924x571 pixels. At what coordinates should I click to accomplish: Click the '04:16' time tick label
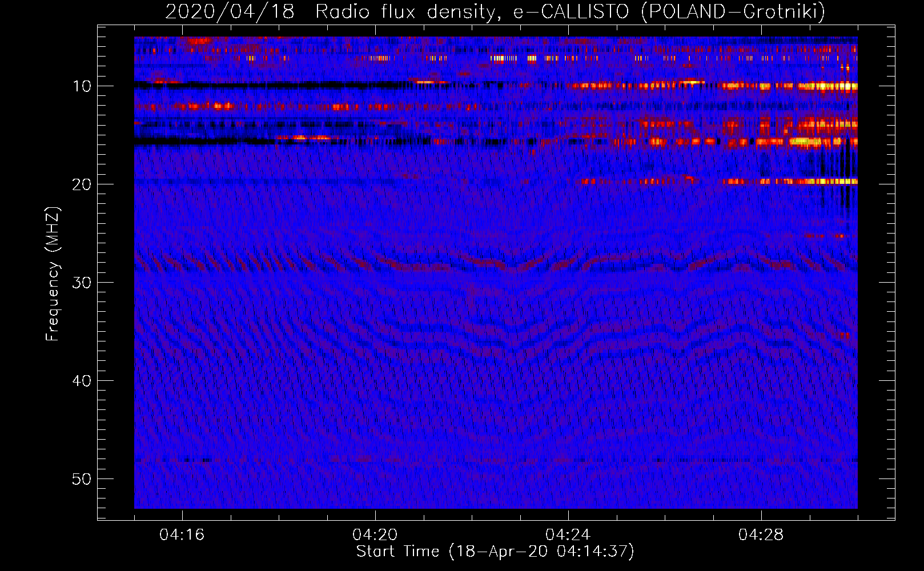click(182, 534)
